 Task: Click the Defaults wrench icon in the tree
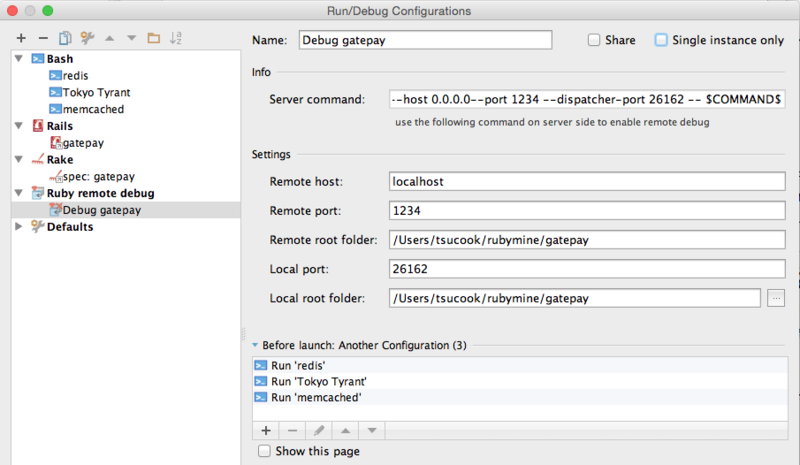click(38, 226)
